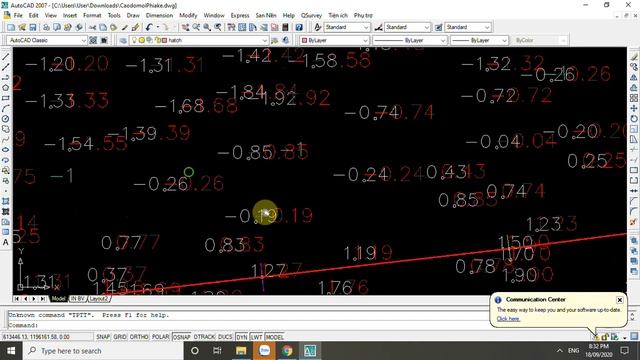Open the Express menu
Viewport: 640px width, 360px height.
pyautogui.click(x=240, y=15)
